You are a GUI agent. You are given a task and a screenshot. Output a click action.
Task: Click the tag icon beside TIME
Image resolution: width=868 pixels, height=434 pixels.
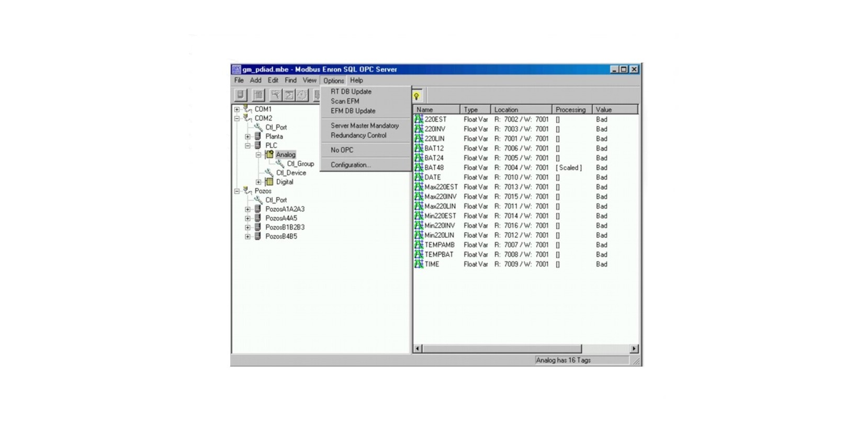[x=419, y=264]
